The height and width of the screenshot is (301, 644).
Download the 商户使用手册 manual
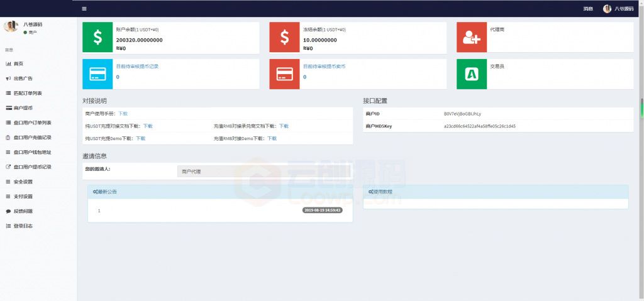[x=123, y=113]
